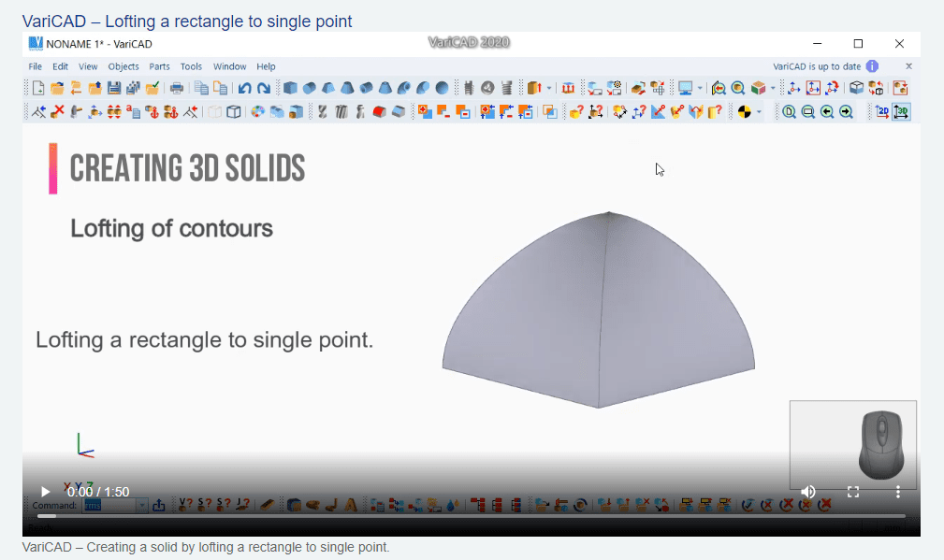The height and width of the screenshot is (560, 944).
Task: Redo the last undone action
Action: click(264, 89)
